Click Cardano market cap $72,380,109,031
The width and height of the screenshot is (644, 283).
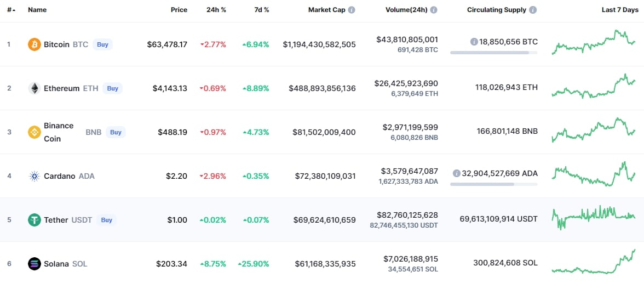[325, 176]
